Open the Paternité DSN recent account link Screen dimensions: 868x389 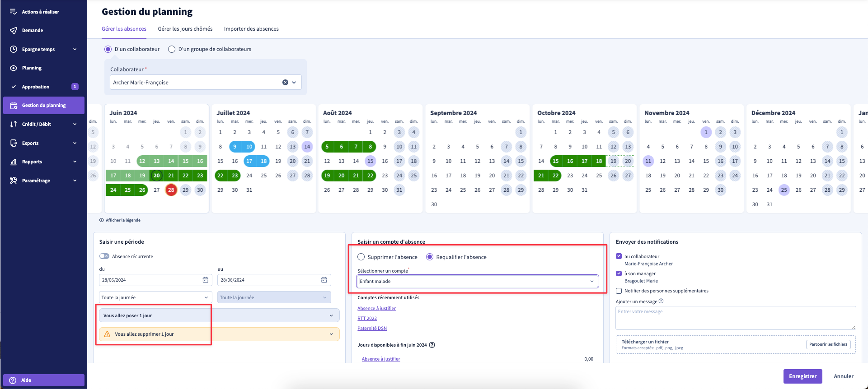[372, 329]
